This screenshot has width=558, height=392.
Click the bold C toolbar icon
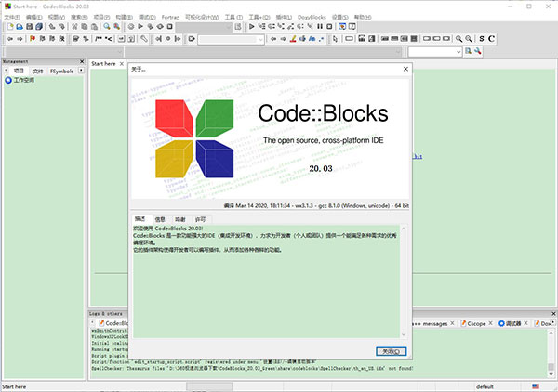click(491, 39)
